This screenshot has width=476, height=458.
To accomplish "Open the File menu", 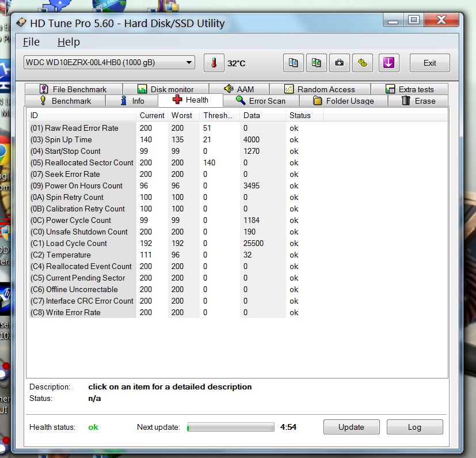I will (x=31, y=42).
